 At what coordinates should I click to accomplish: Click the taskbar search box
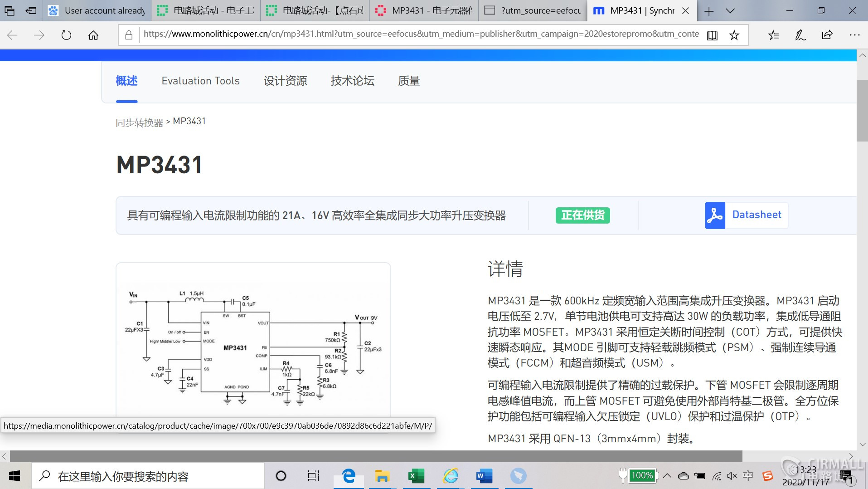148,476
